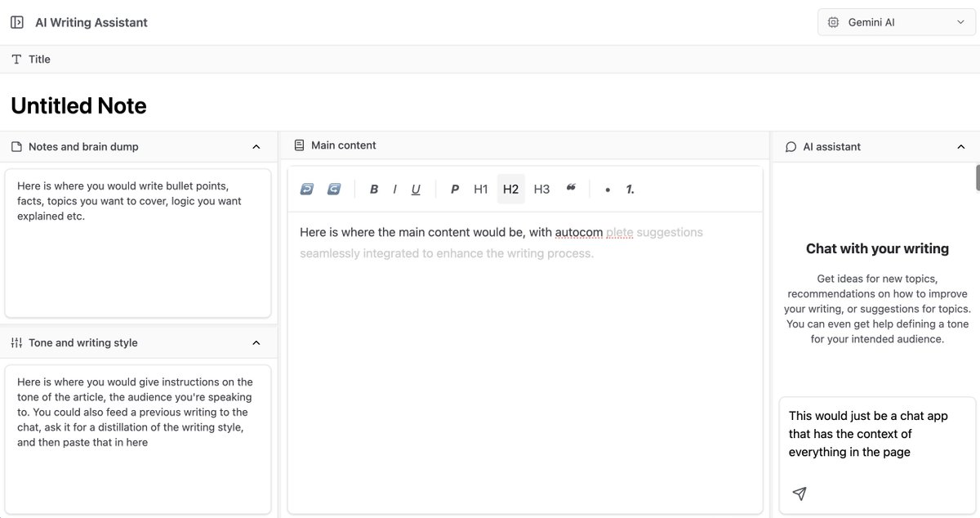Toggle italic formatting
This screenshot has width=980, height=518.
[x=394, y=189]
